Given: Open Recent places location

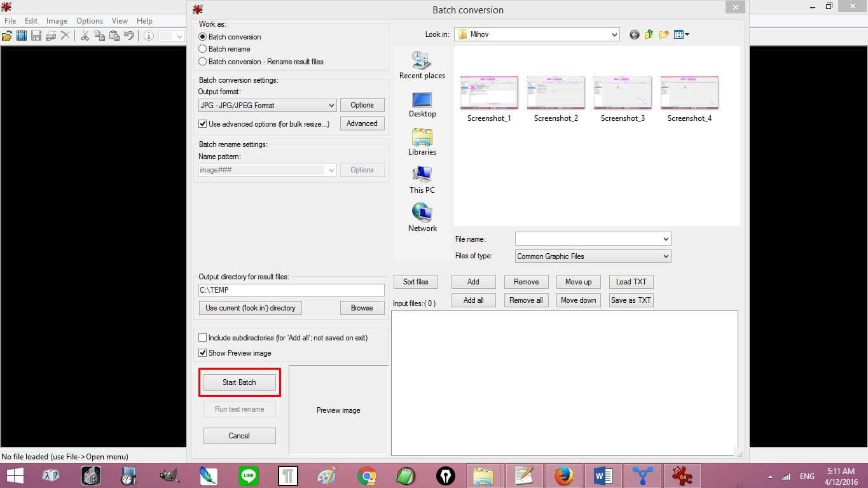Looking at the screenshot, I should [422, 66].
